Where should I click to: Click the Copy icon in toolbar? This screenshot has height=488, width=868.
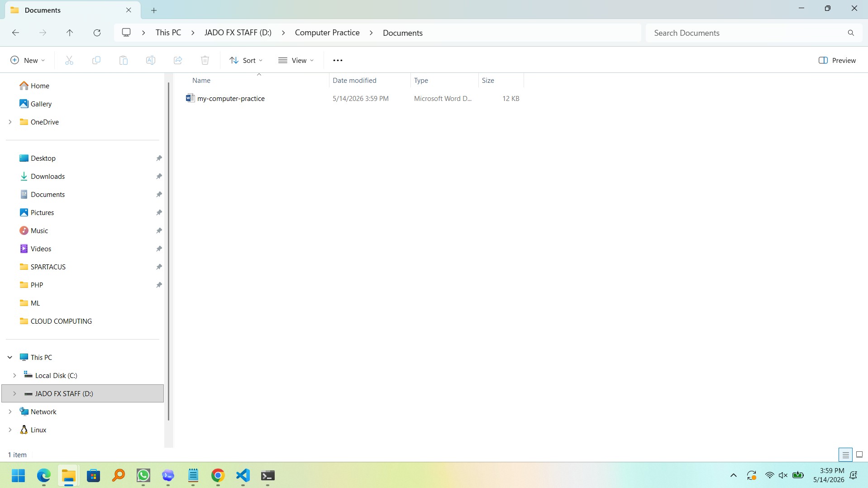coord(96,60)
